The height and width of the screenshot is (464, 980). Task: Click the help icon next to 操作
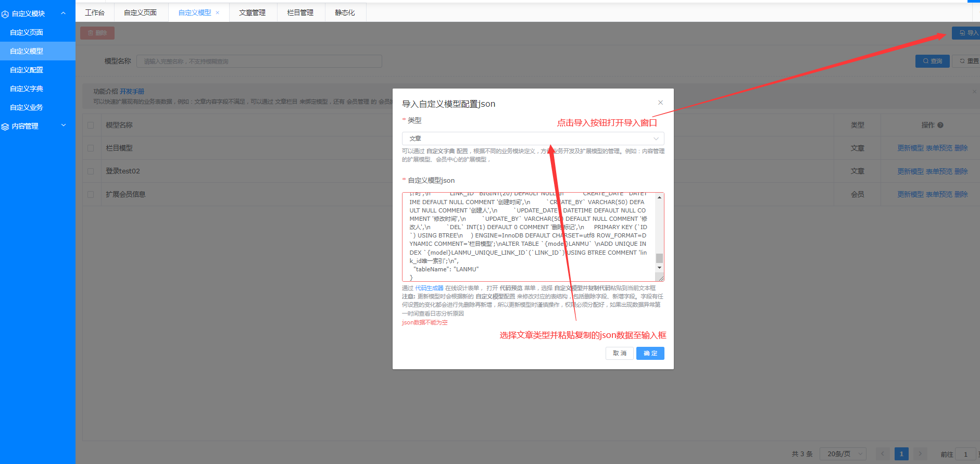tap(940, 125)
